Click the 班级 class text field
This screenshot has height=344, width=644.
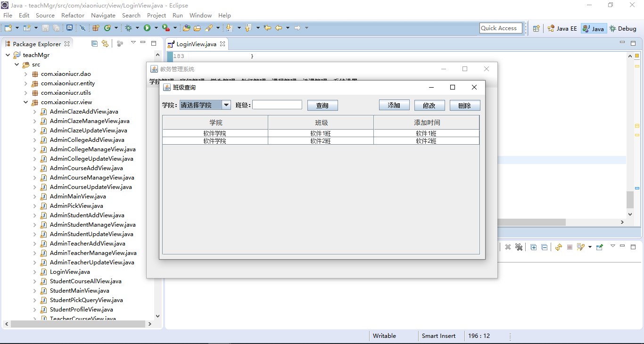[277, 105]
